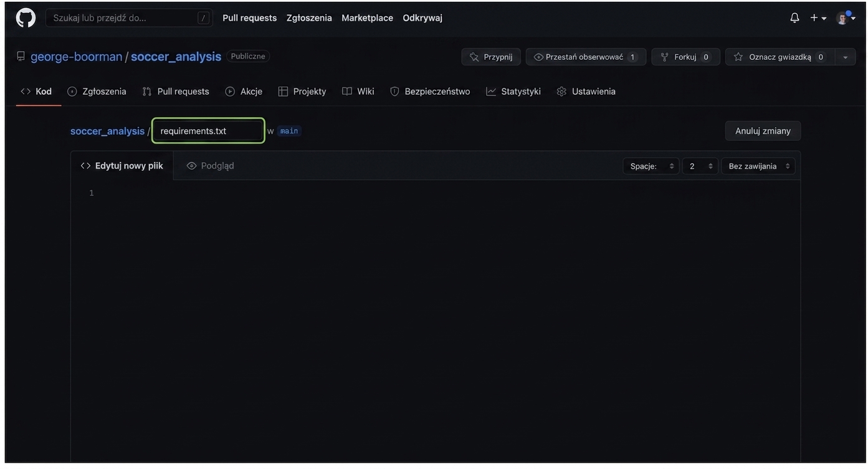
Task: Open Odkrywaj in top navigation
Action: tap(422, 18)
